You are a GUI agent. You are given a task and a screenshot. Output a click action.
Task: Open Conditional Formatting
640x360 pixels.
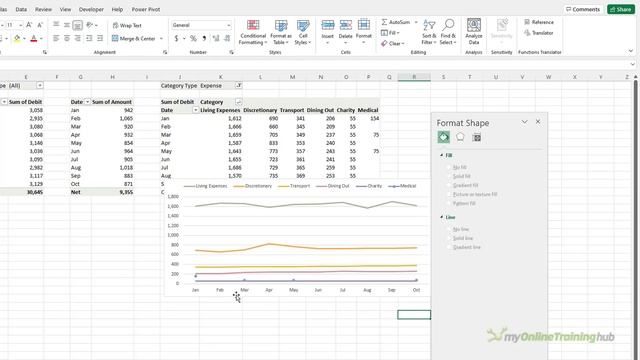[x=253, y=32]
